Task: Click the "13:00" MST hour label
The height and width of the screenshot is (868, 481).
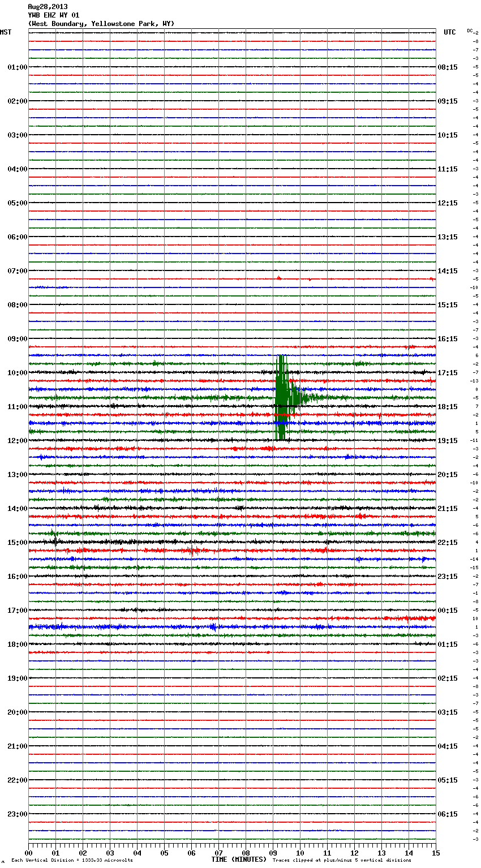Action: (18, 475)
